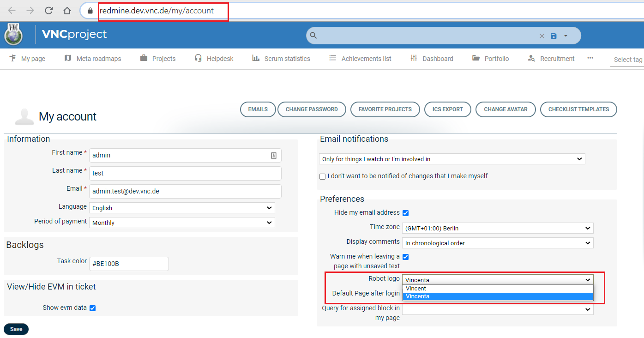644x338 pixels.
Task: Click the CHANGE AVATAR button
Action: pos(506,109)
